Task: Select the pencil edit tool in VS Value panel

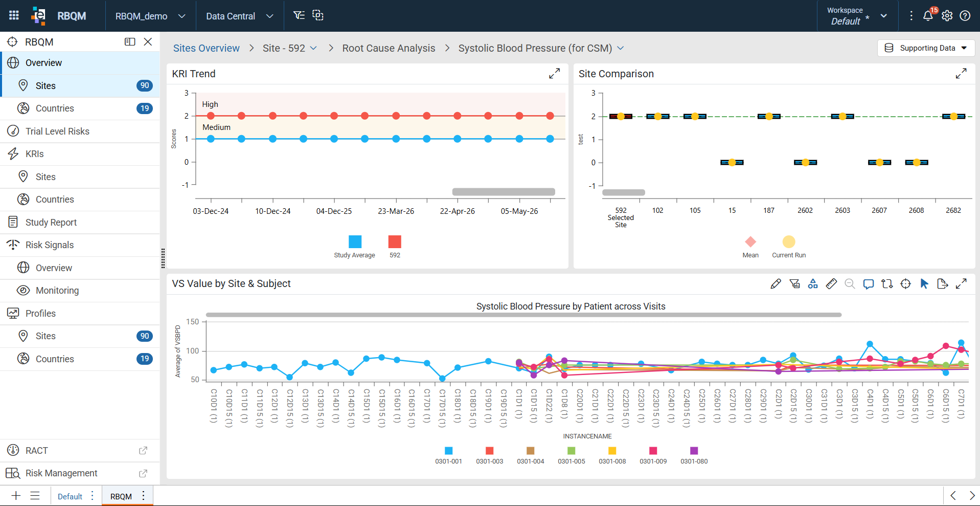Action: (x=776, y=283)
